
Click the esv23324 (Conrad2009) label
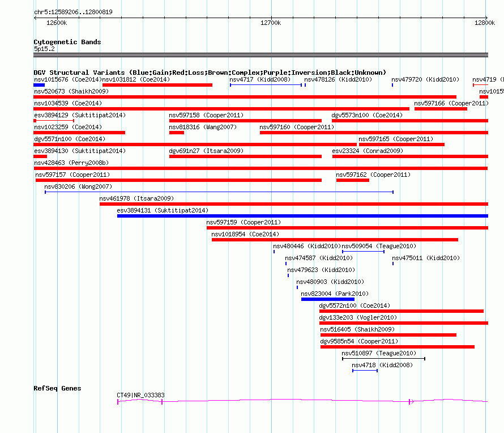[368, 151]
